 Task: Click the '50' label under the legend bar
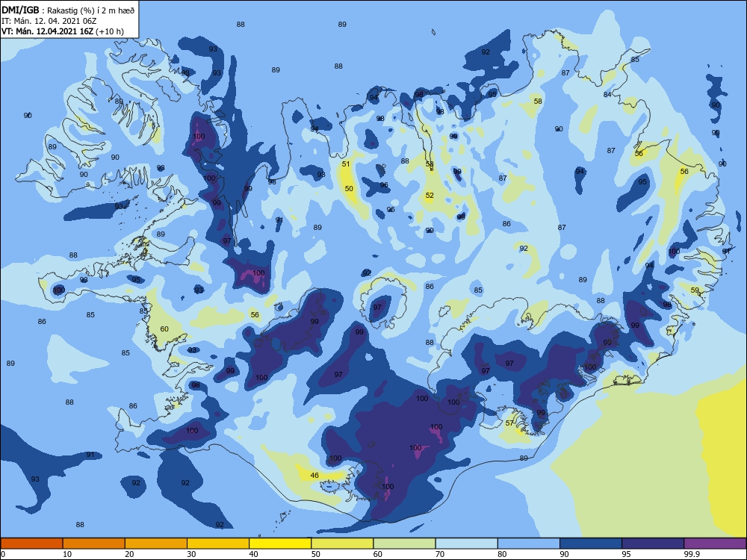coord(315,554)
